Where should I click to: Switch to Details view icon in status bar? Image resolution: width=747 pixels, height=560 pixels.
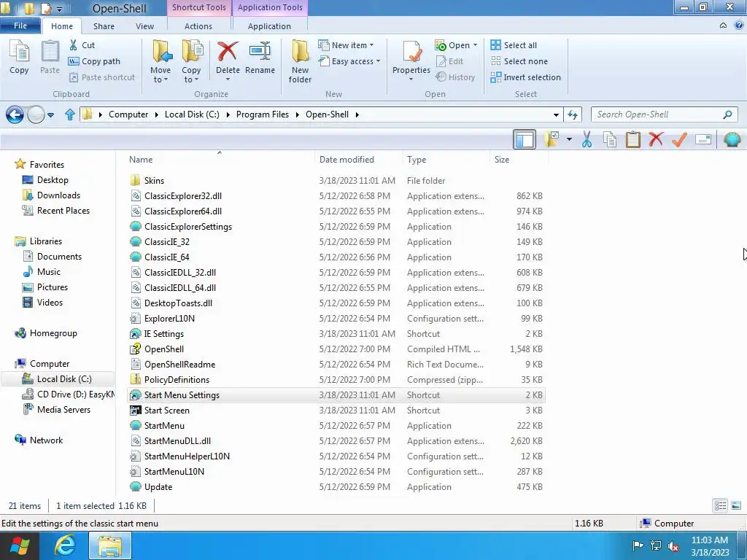[x=720, y=506]
